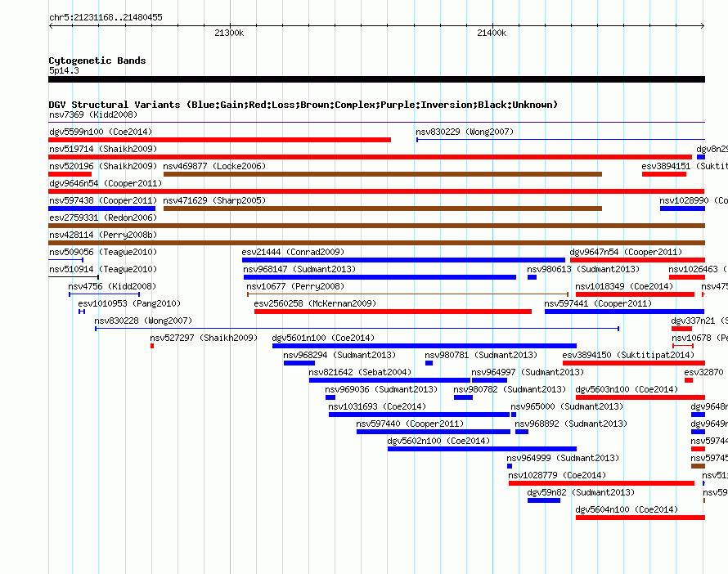Click nsv980781 (Sudmant2013) label

coord(481,355)
